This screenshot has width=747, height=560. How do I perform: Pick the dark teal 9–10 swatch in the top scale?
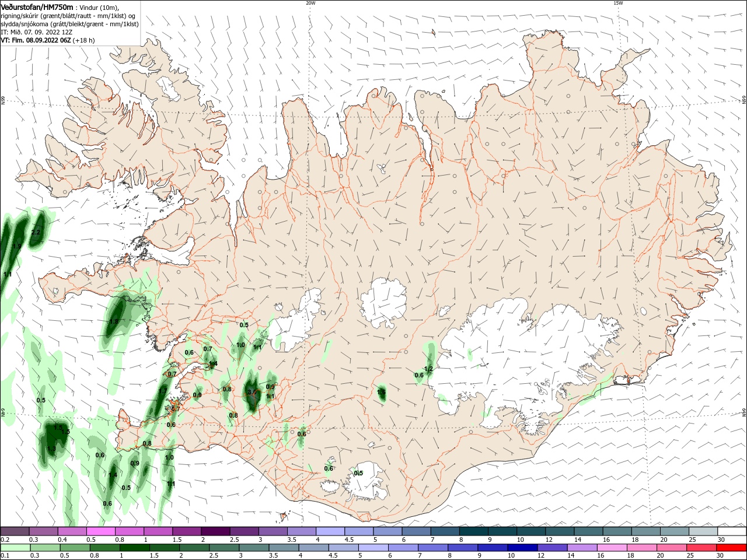click(502, 531)
